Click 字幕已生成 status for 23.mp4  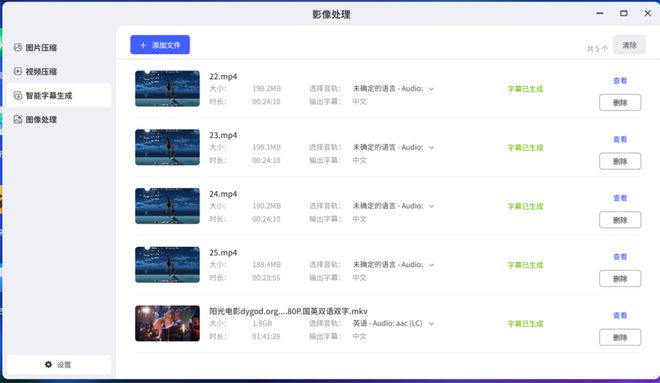525,148
